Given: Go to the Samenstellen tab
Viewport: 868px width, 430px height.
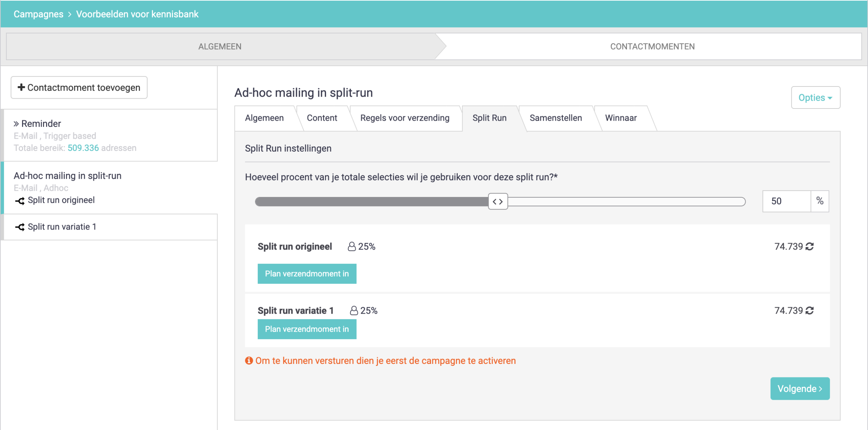Looking at the screenshot, I should 556,118.
